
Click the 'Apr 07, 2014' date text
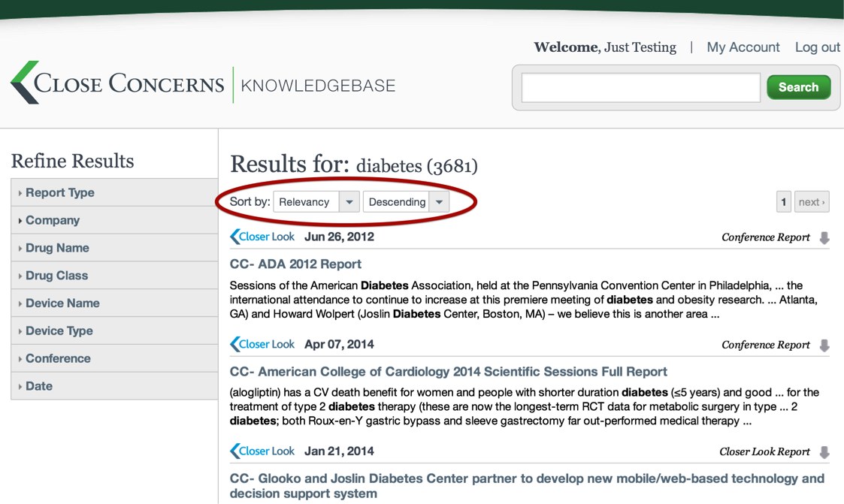(339, 344)
